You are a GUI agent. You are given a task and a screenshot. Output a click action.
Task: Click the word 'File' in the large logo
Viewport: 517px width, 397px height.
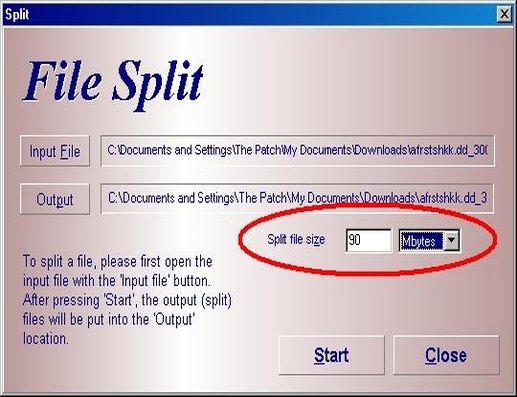tap(62, 81)
